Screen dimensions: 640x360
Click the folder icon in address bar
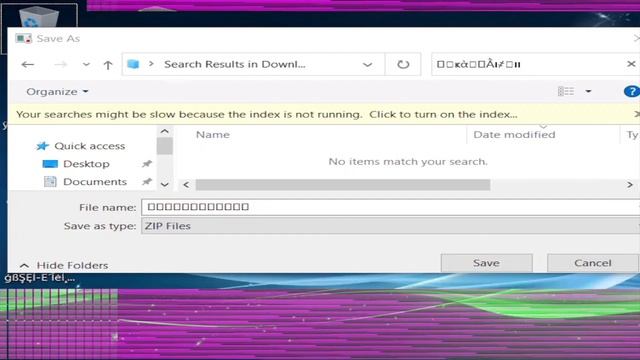click(133, 64)
